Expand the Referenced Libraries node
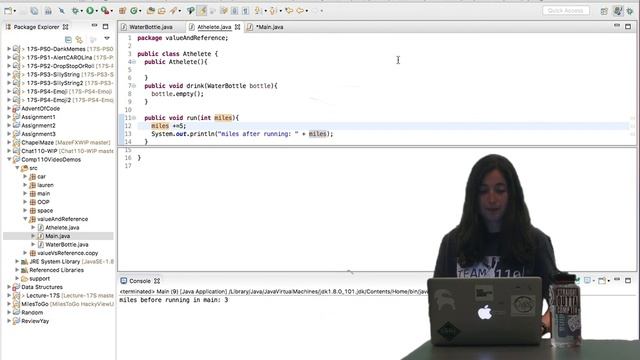Screen dimensions: 640x360 tap(17, 270)
